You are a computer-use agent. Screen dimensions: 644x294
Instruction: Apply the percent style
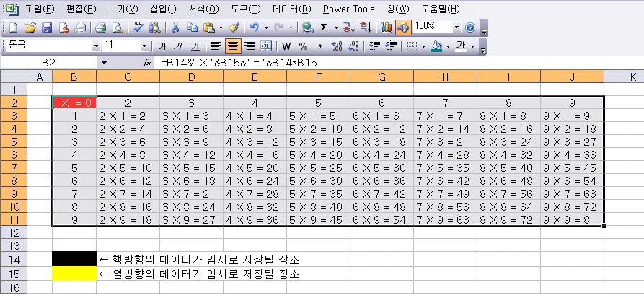303,46
